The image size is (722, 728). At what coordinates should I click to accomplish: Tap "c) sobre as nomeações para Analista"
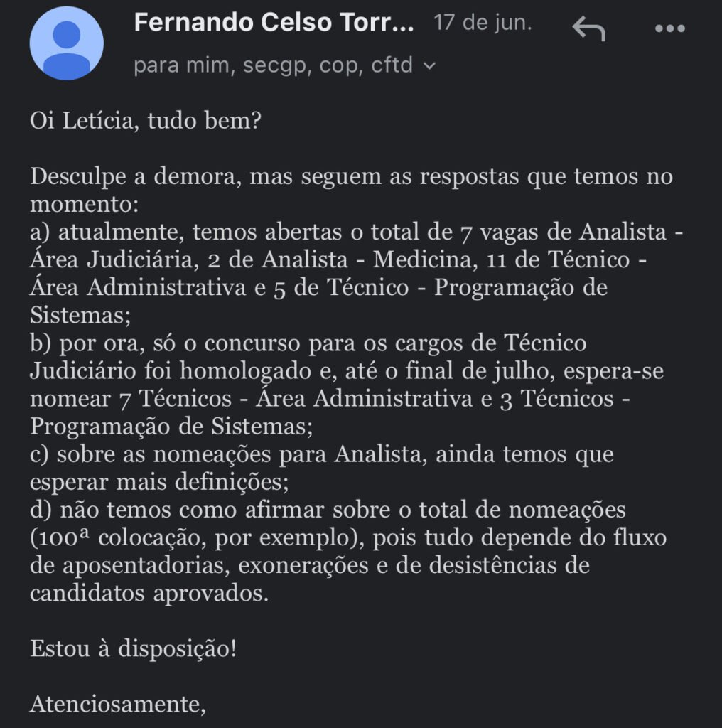point(227,454)
